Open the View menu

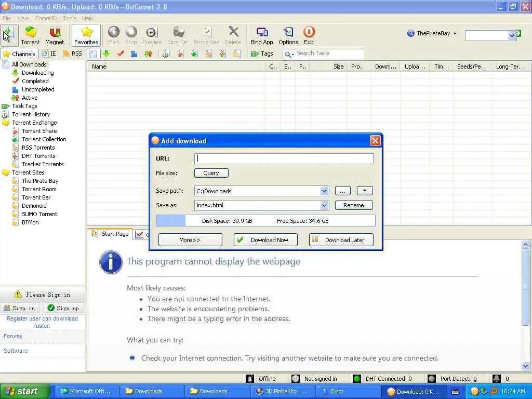[x=23, y=18]
